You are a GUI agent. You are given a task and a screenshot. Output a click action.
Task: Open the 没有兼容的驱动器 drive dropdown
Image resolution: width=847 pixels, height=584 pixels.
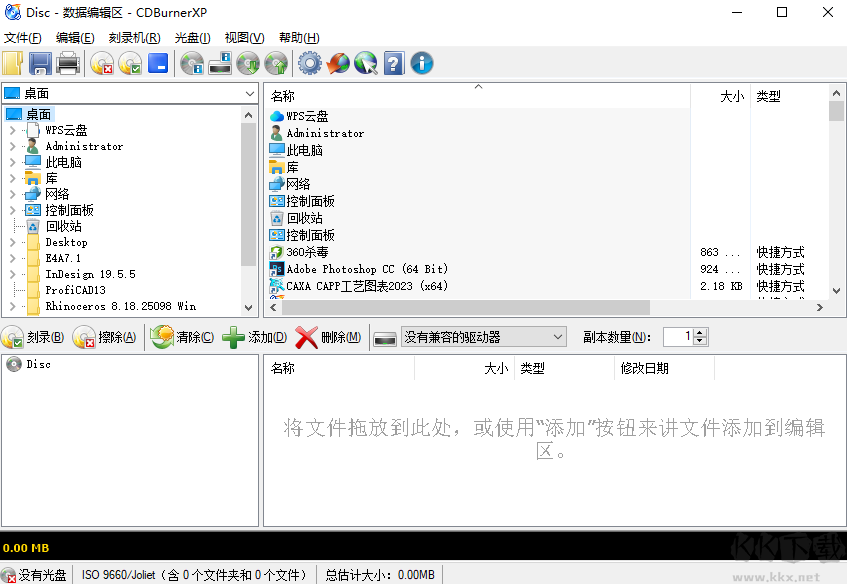point(483,337)
